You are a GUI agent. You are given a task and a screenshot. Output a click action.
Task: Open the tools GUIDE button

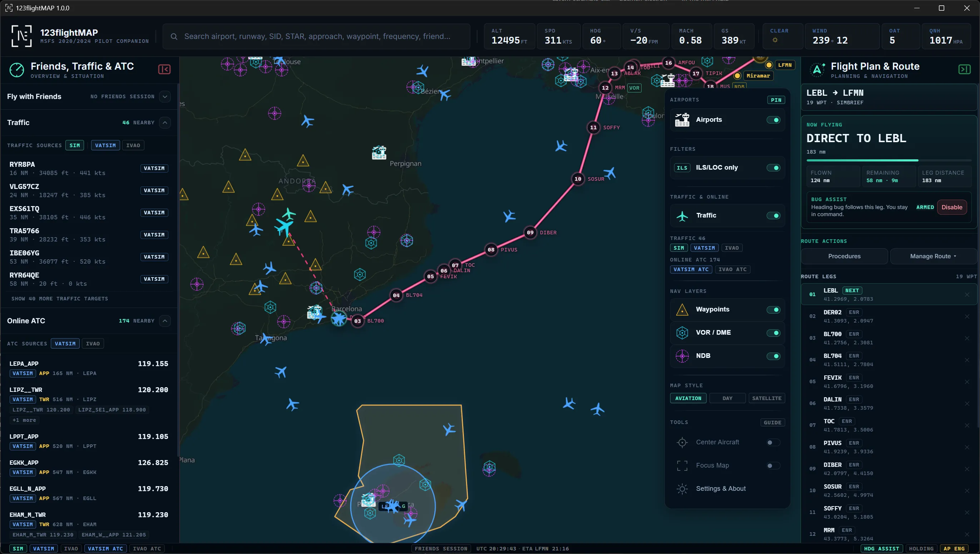[772, 423]
